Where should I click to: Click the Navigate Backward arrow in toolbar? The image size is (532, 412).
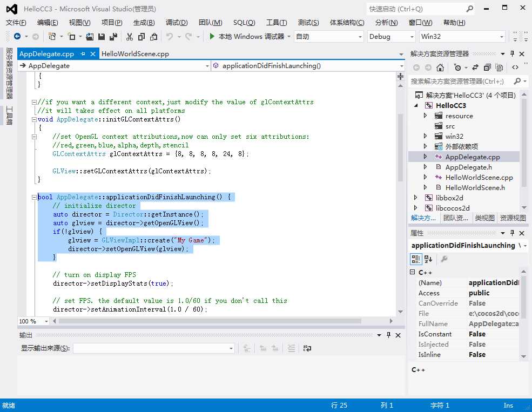pos(17,36)
